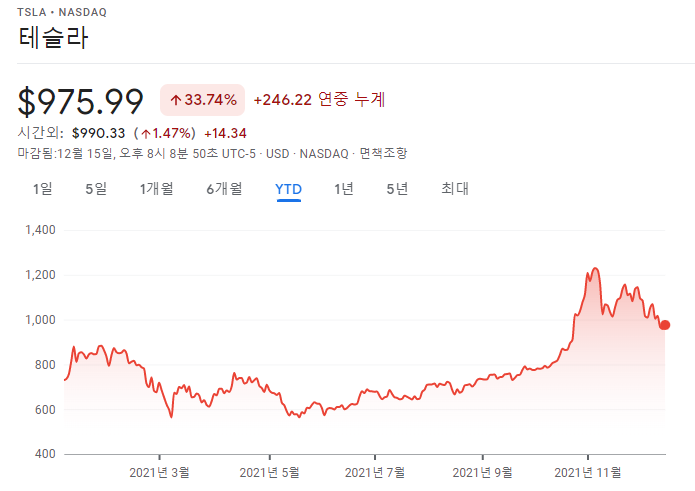Image resolution: width=695 pixels, height=491 pixels.
Task: Click the after-hours 1.47% change
Action: click(165, 133)
